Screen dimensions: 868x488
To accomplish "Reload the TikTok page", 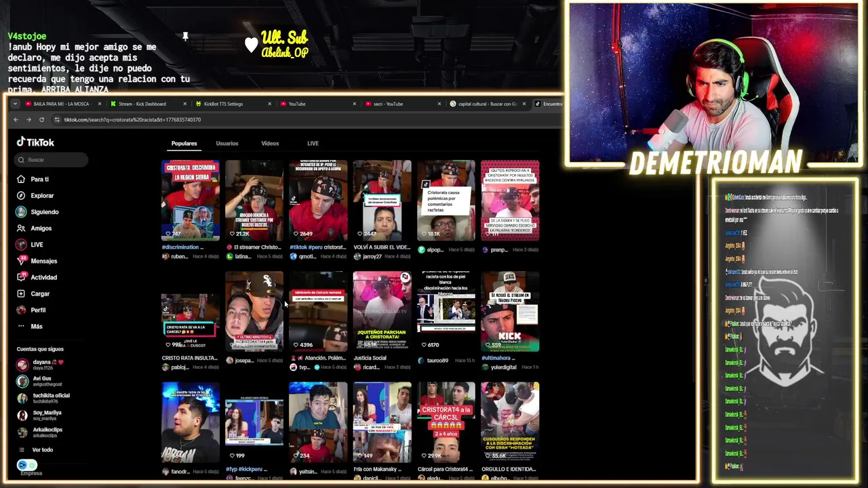I will pyautogui.click(x=41, y=119).
